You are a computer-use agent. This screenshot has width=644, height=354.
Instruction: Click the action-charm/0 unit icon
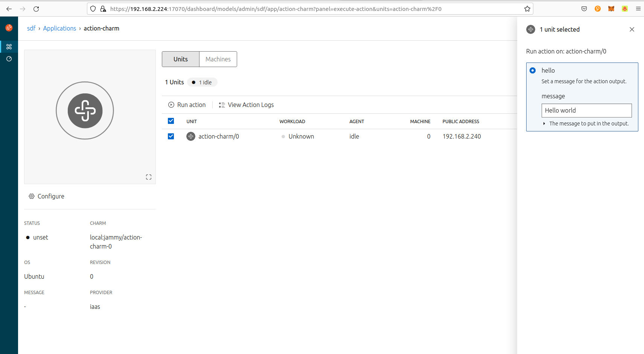(191, 136)
